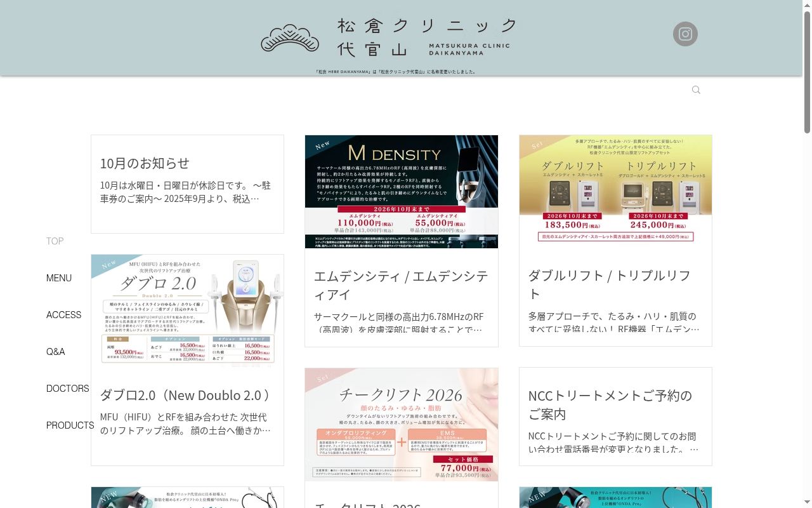View the M DENSITY banner image
The image size is (812, 508).
(402, 191)
